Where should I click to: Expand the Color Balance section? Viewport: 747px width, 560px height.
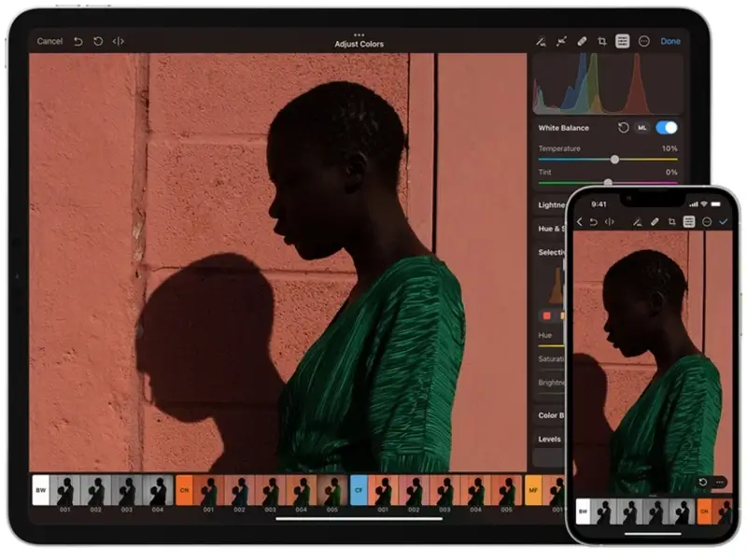click(549, 415)
